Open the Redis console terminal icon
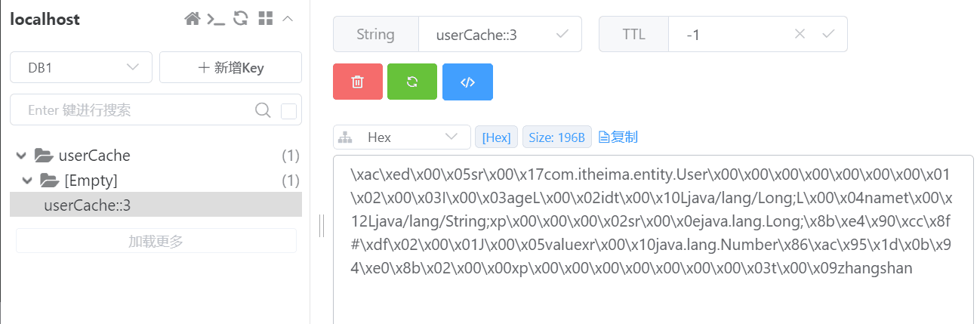Viewport: 980px width, 324px height. tap(217, 19)
